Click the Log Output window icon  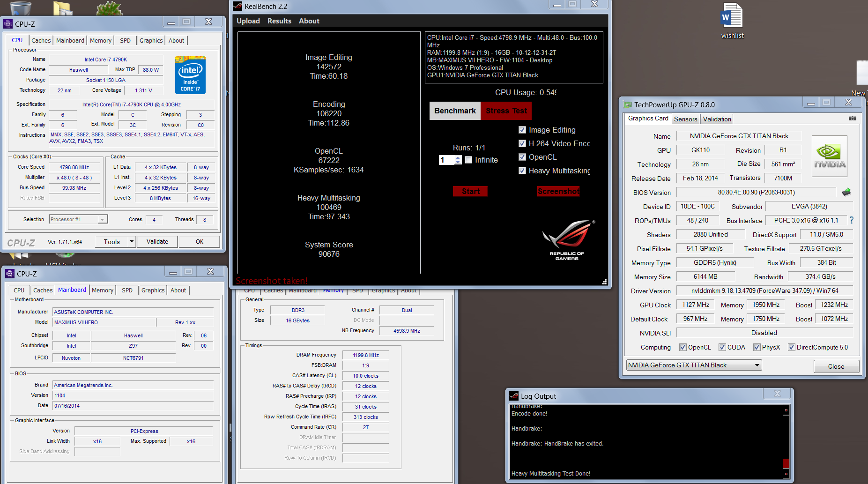(x=514, y=396)
